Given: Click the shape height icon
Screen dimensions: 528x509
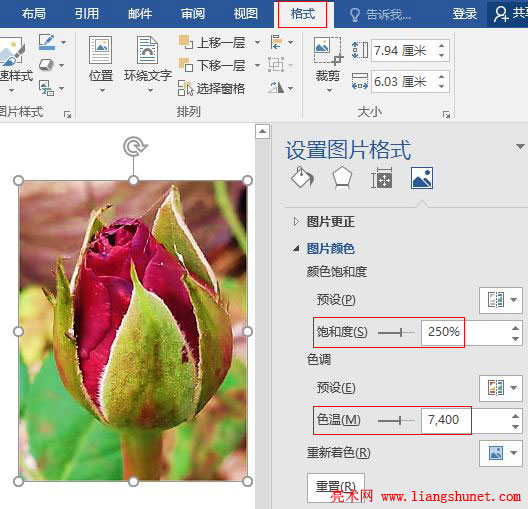Looking at the screenshot, I should click(360, 50).
